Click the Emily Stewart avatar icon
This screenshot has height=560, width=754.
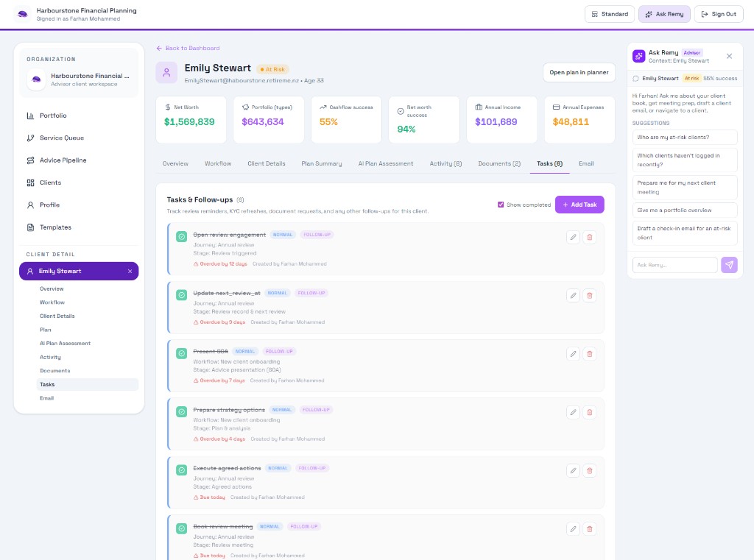166,73
